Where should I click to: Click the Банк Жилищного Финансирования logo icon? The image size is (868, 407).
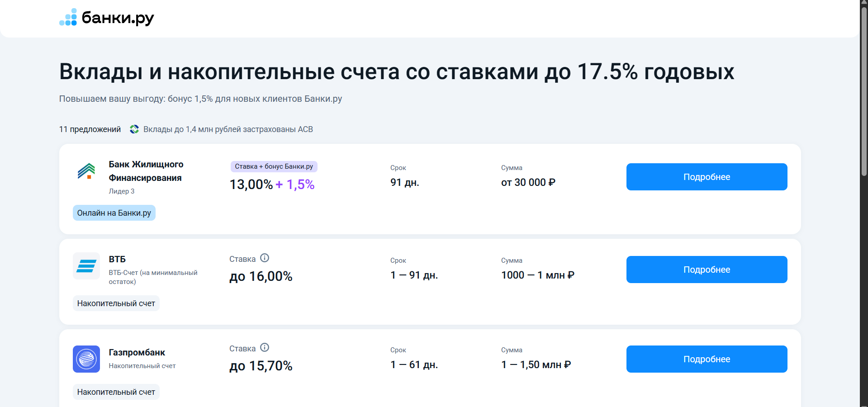(x=86, y=171)
